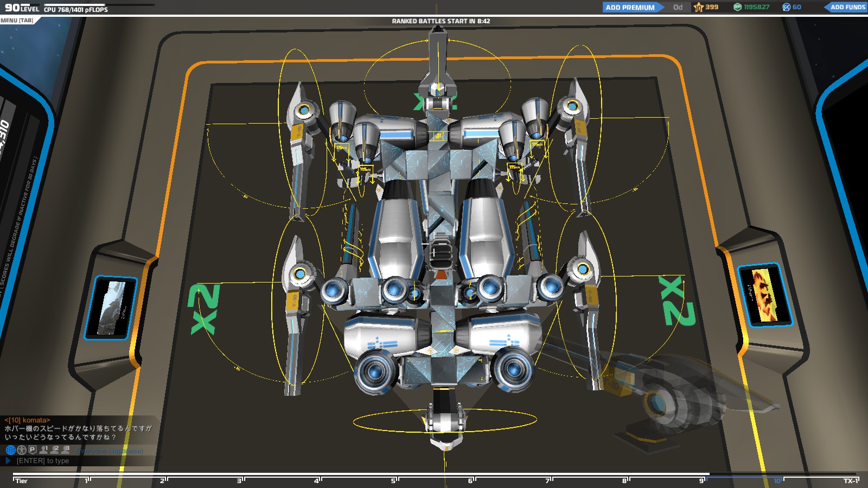Click the 399 star points value
Viewport: 868px width, 488px height.
pos(712,7)
